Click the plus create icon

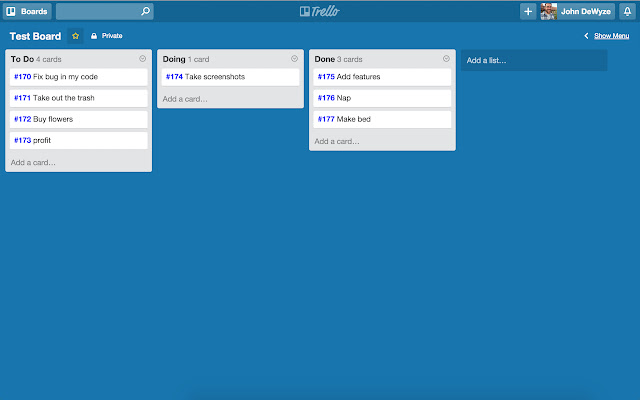528,11
